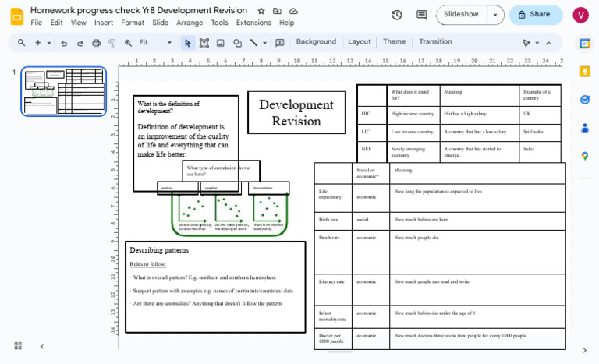Open Google Keep side panel

[x=585, y=72]
